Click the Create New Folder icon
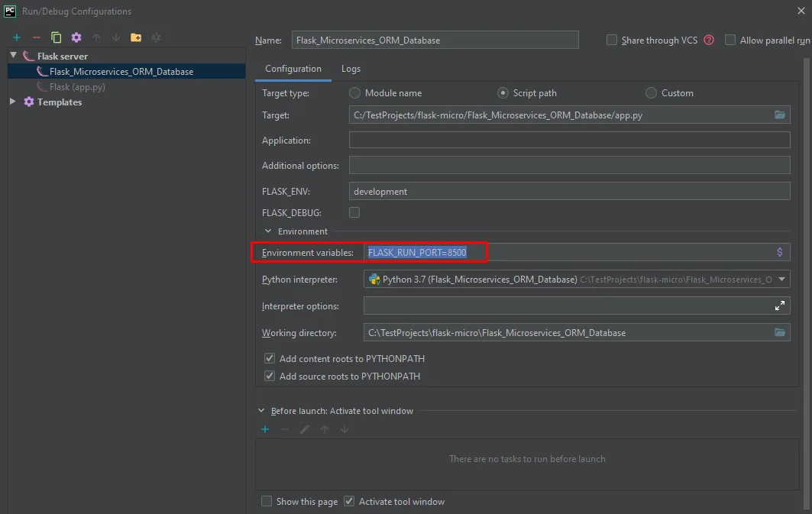The image size is (812, 514). 136,37
